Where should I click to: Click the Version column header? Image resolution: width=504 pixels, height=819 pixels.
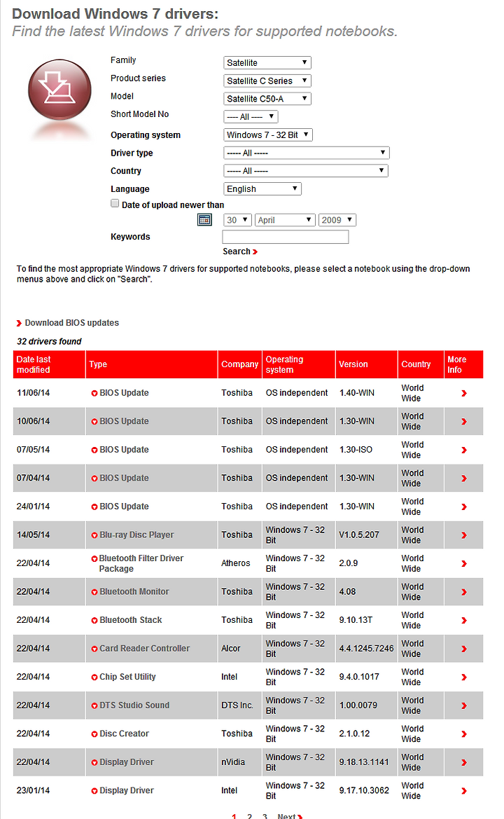point(366,364)
